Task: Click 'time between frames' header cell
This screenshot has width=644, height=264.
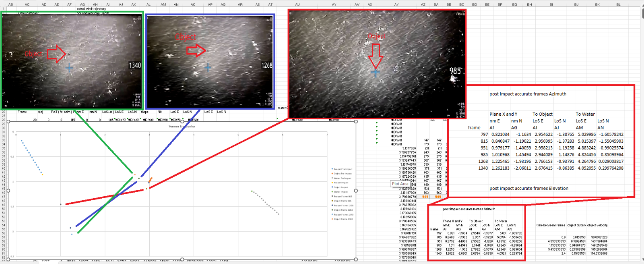Action: click(x=551, y=225)
